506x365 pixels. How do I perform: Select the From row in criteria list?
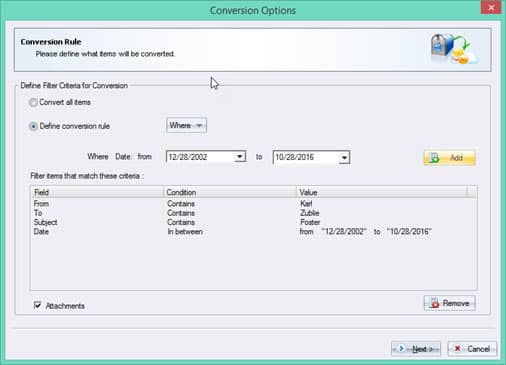[253, 204]
